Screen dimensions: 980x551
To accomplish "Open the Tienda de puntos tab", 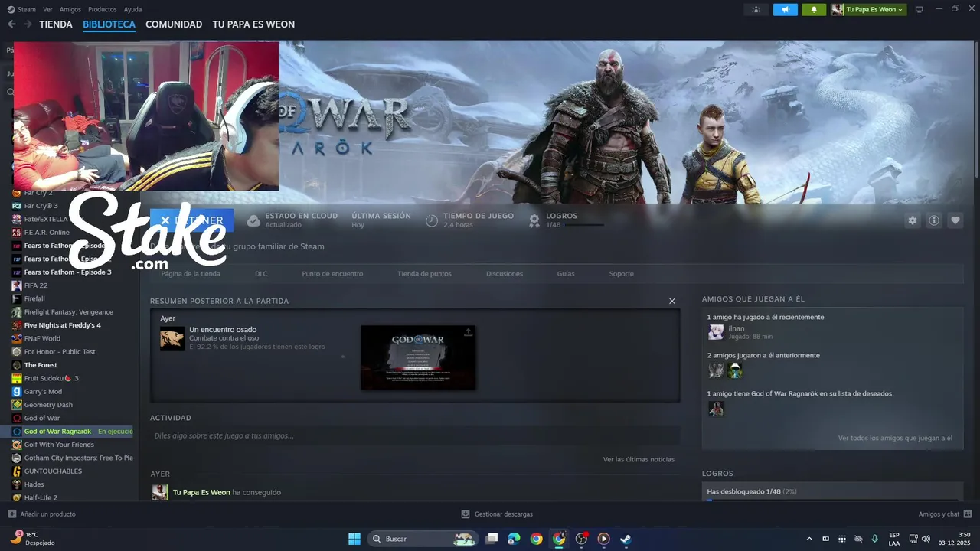I will pyautogui.click(x=424, y=273).
